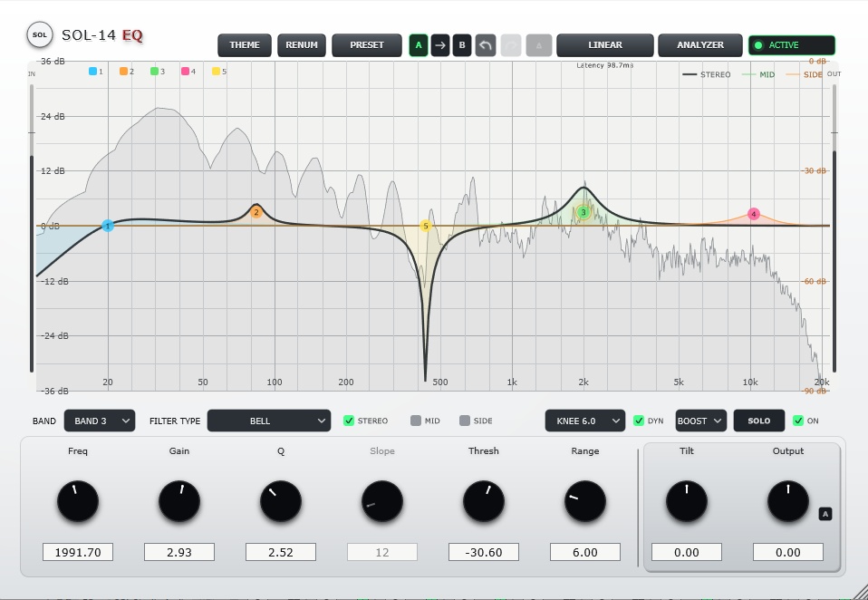Click the Q knob

point(281,501)
